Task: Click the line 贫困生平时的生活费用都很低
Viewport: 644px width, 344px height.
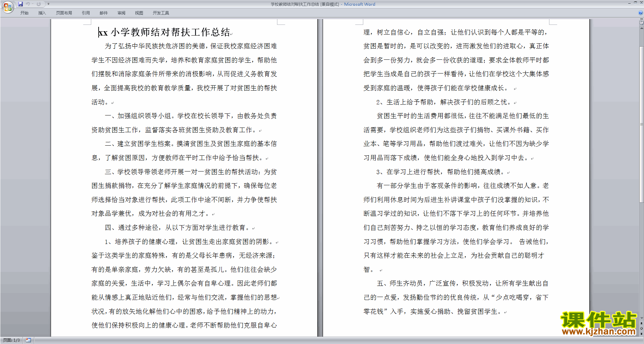Action: [x=463, y=116]
